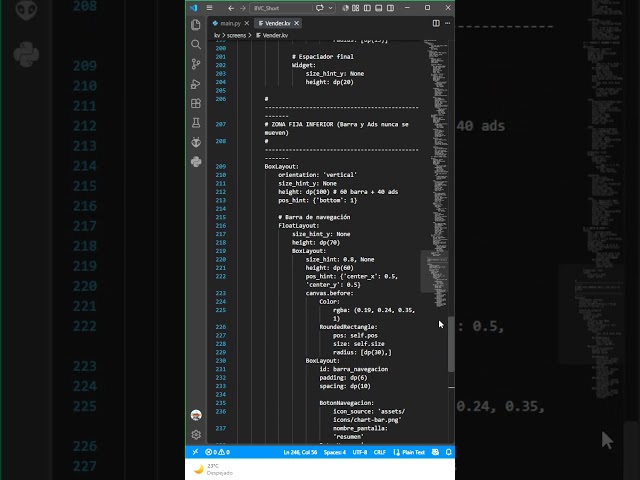Open the Search view in activity bar
Viewport: 640px width, 480px height.
tap(196, 44)
